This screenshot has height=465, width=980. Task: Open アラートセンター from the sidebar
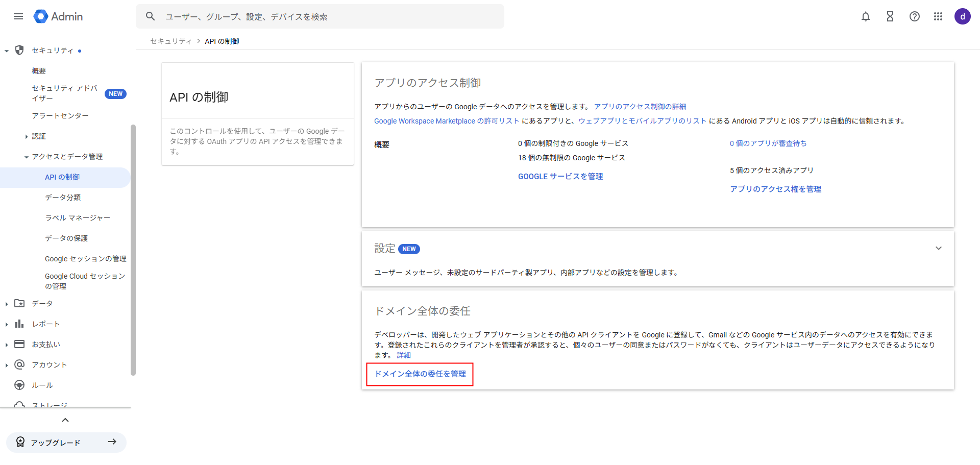(x=60, y=116)
